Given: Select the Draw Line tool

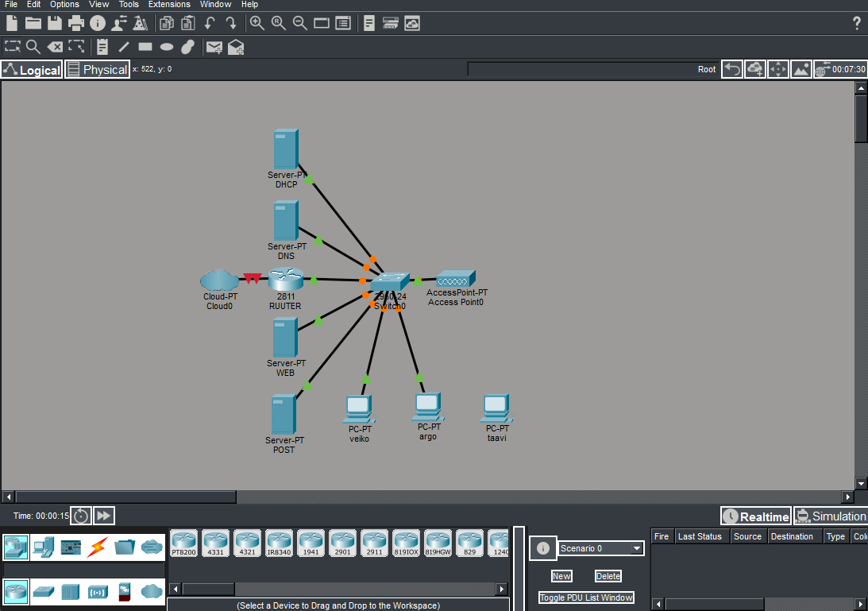Looking at the screenshot, I should pos(124,47).
